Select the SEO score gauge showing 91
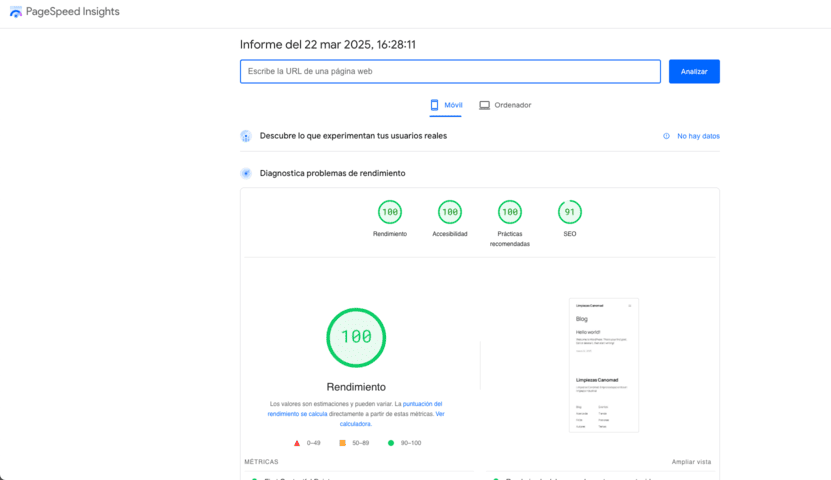Screen dimensions: 831x480 570,212
